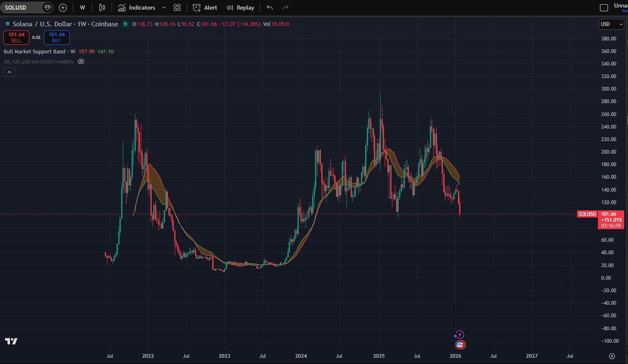The image size is (628, 364).
Task: Click the lines icon before the Solana title
Action: (x=7, y=24)
